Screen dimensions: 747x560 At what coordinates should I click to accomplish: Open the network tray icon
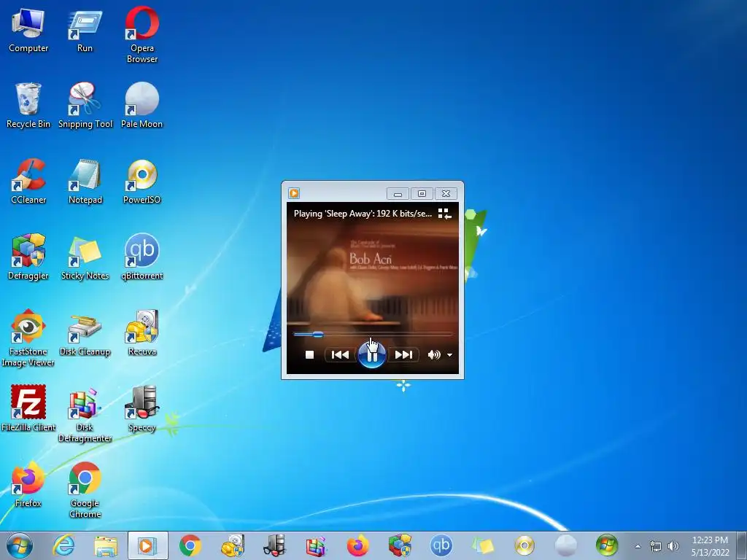coord(656,546)
